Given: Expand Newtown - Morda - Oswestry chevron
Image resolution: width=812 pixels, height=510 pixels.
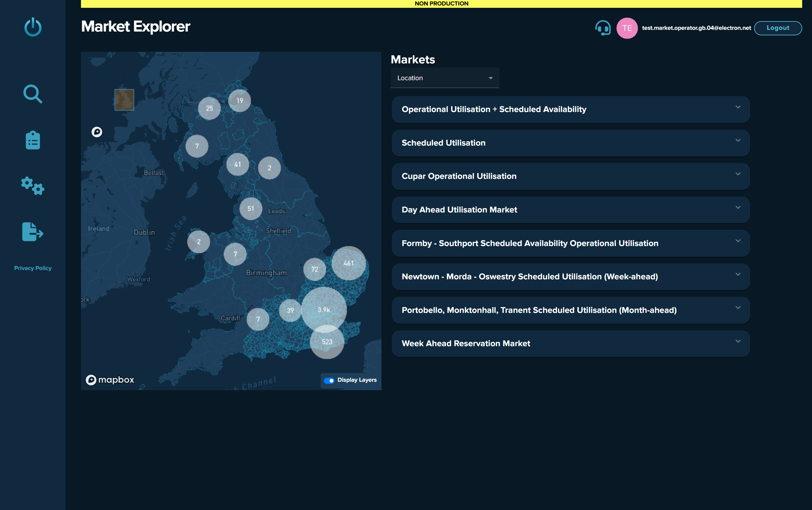Looking at the screenshot, I should (x=738, y=274).
